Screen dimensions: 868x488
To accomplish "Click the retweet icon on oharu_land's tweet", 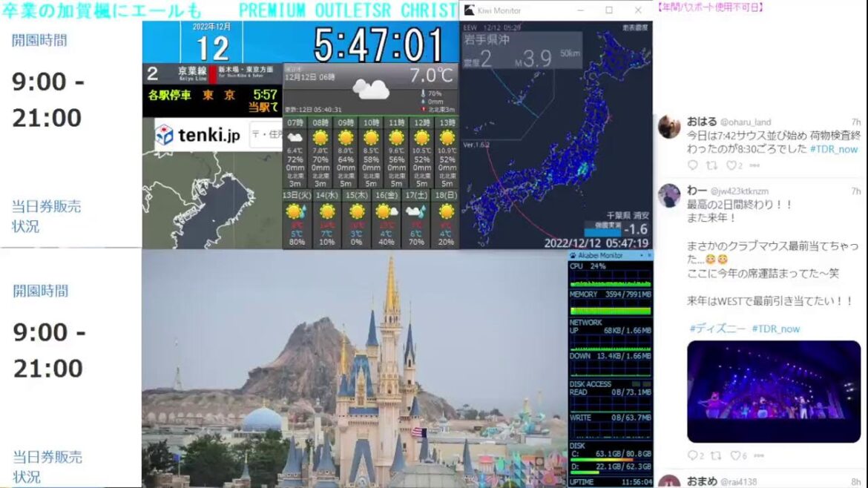I will [x=712, y=165].
